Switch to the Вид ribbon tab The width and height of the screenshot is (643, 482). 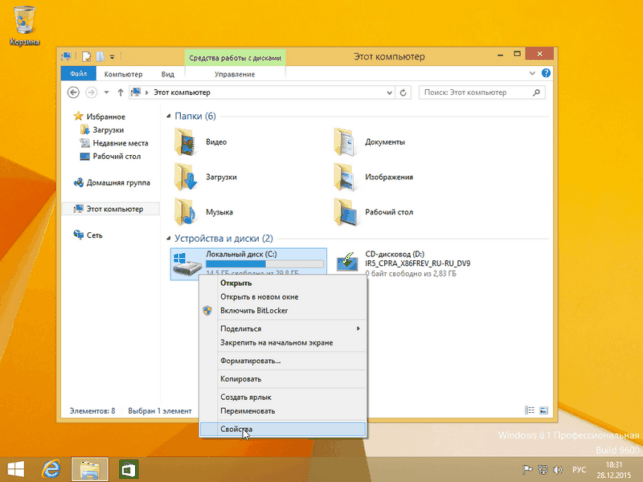pyautogui.click(x=168, y=74)
